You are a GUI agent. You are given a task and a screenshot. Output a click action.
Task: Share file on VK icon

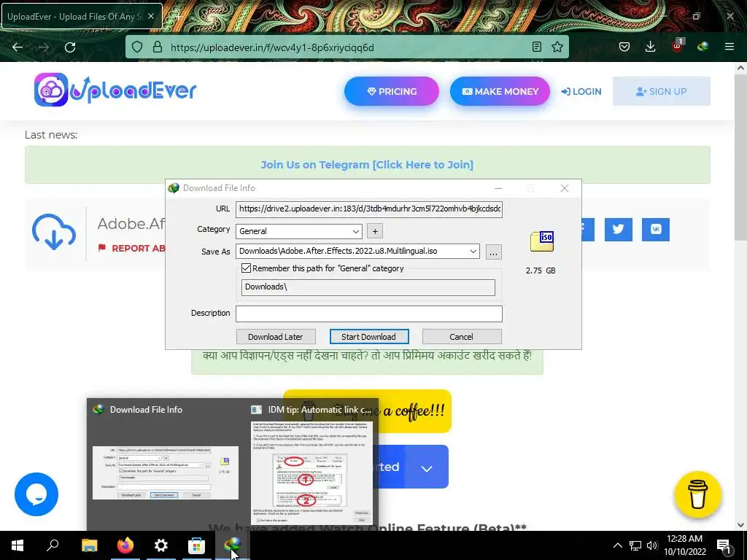[656, 230]
